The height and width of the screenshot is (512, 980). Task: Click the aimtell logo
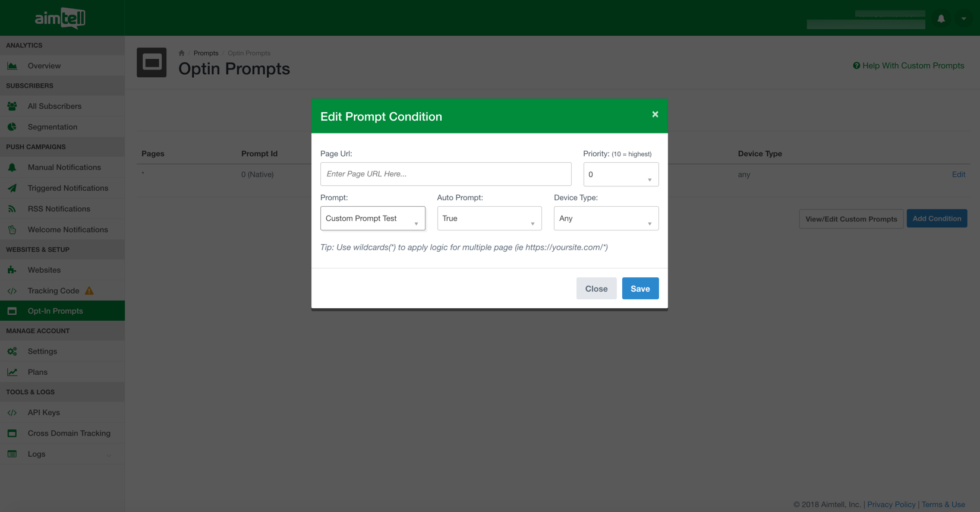click(x=60, y=18)
